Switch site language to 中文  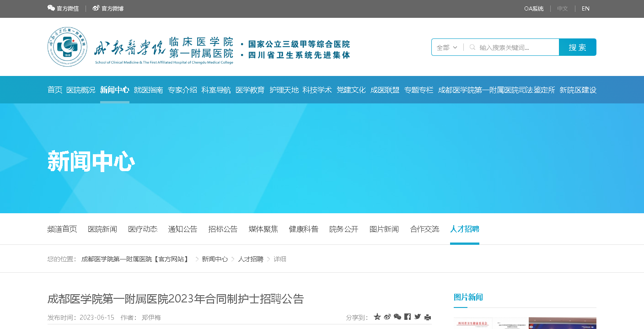[x=562, y=8]
